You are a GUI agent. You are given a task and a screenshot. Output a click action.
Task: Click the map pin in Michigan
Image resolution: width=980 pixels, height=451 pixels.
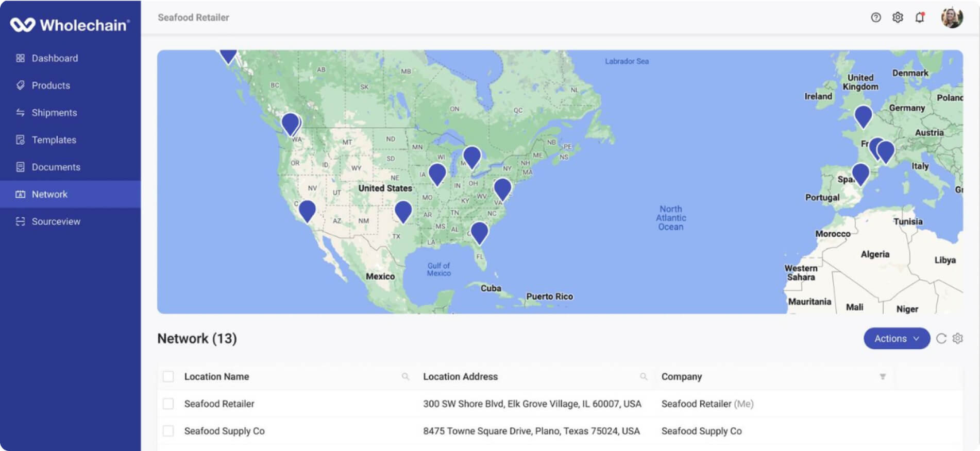[x=472, y=157]
